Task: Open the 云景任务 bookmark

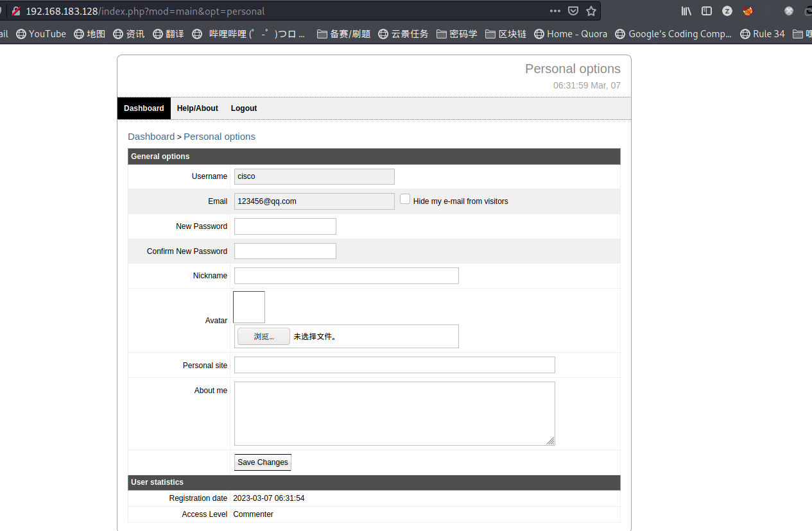Action: 403,34
